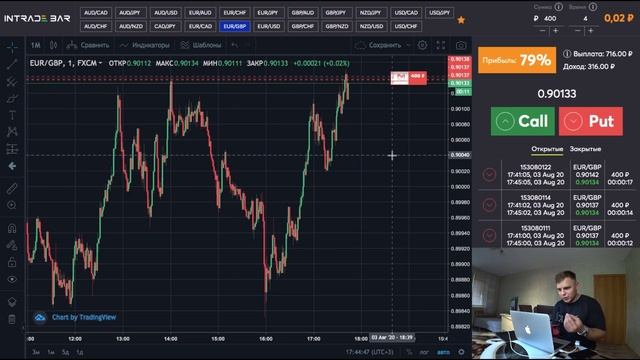The height and width of the screenshot is (360, 640).
Task: Select the GBP/NZD currency pair
Action: [337, 26]
